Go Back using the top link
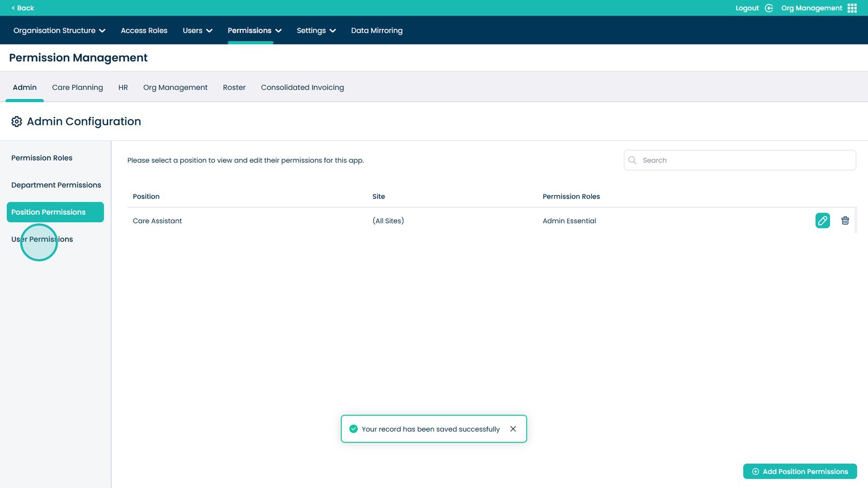The height and width of the screenshot is (488, 868). 23,8
